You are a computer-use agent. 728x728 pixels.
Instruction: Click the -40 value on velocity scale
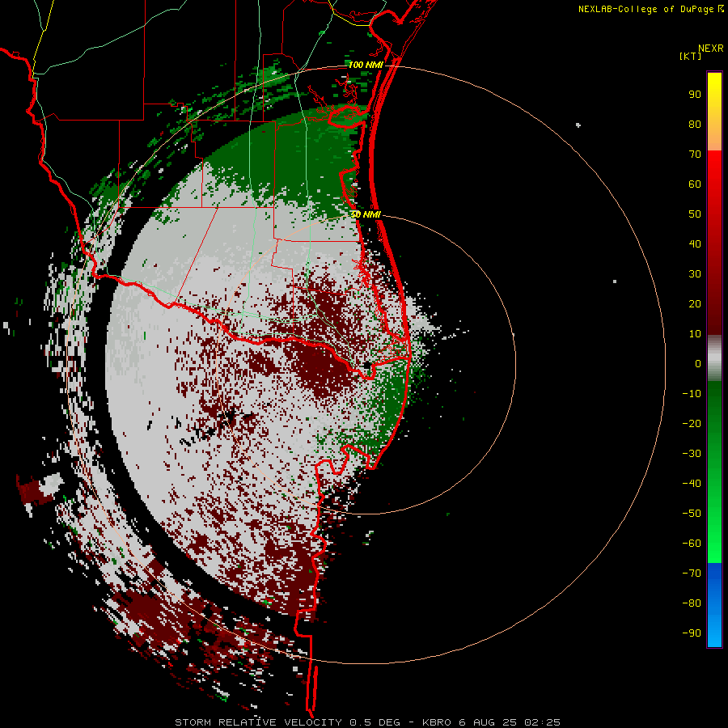click(692, 484)
